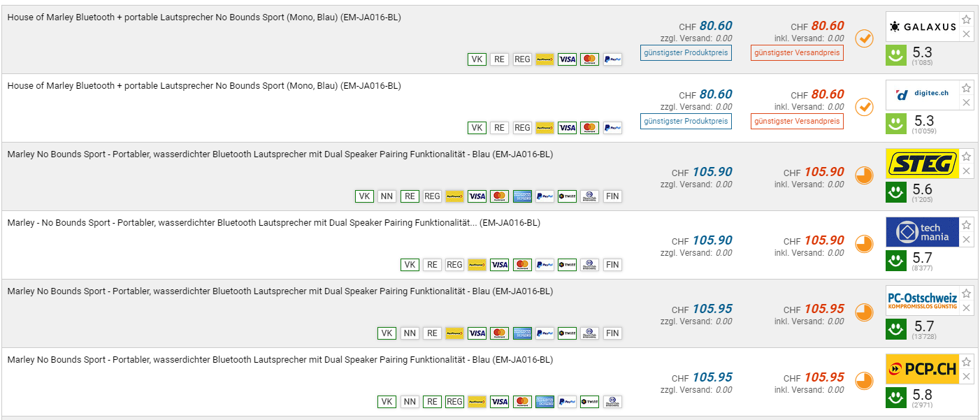
Task: Click the orange availability checkmark for Galaxus
Action: tap(865, 38)
